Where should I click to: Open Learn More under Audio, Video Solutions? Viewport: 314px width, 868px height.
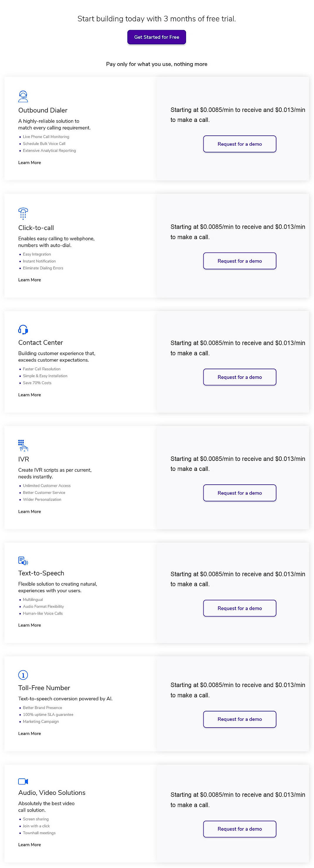pyautogui.click(x=30, y=845)
